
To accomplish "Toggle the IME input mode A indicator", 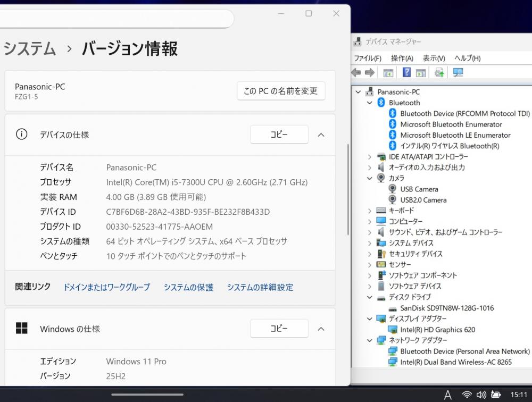I will tap(448, 394).
